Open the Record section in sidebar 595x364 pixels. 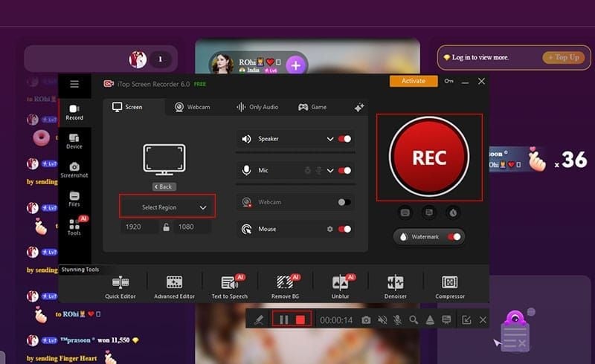click(74, 113)
